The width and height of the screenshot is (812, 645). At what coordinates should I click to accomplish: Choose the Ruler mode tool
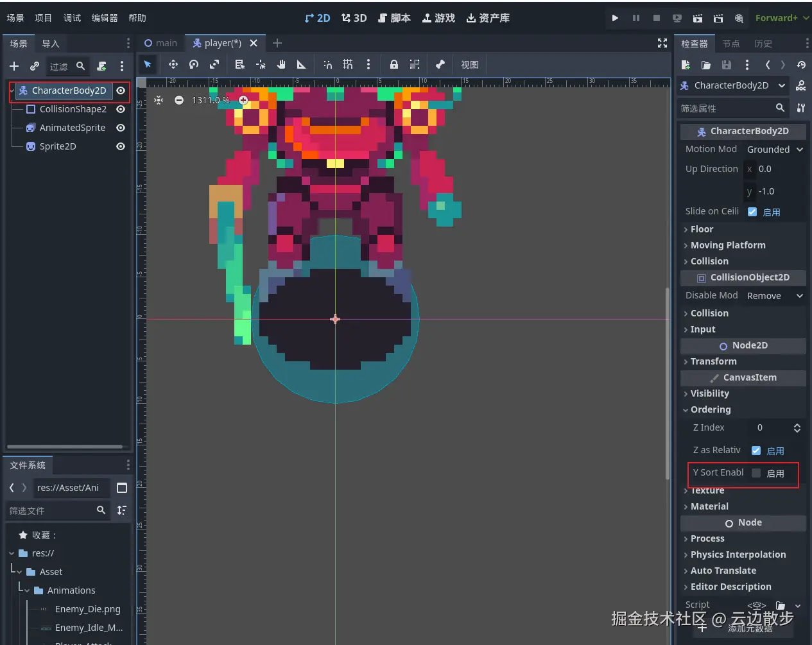click(301, 64)
